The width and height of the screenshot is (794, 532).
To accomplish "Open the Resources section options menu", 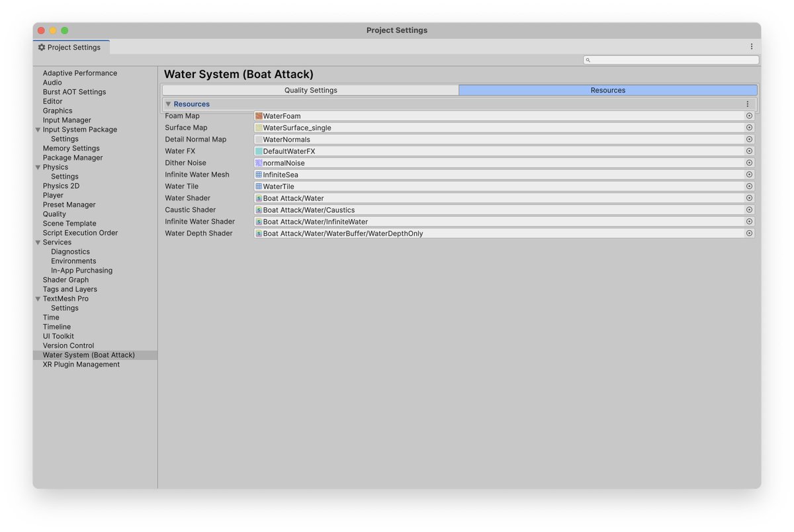I will click(x=748, y=104).
